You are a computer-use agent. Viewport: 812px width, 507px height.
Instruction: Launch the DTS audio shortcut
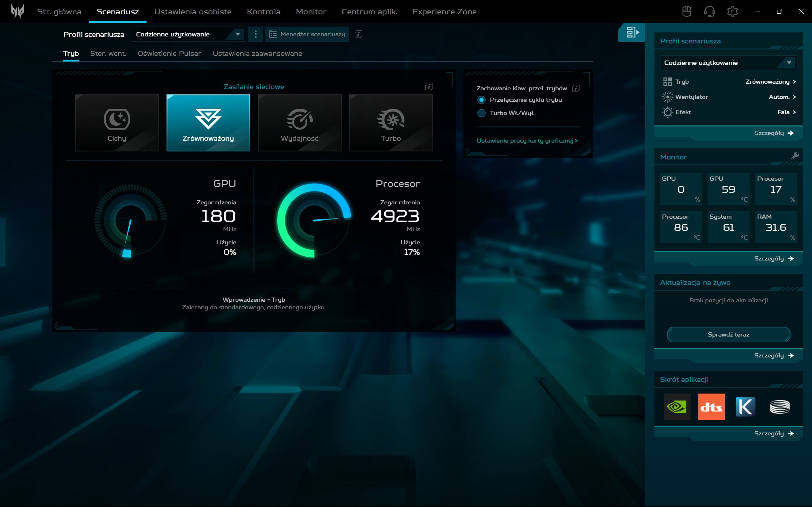711,407
